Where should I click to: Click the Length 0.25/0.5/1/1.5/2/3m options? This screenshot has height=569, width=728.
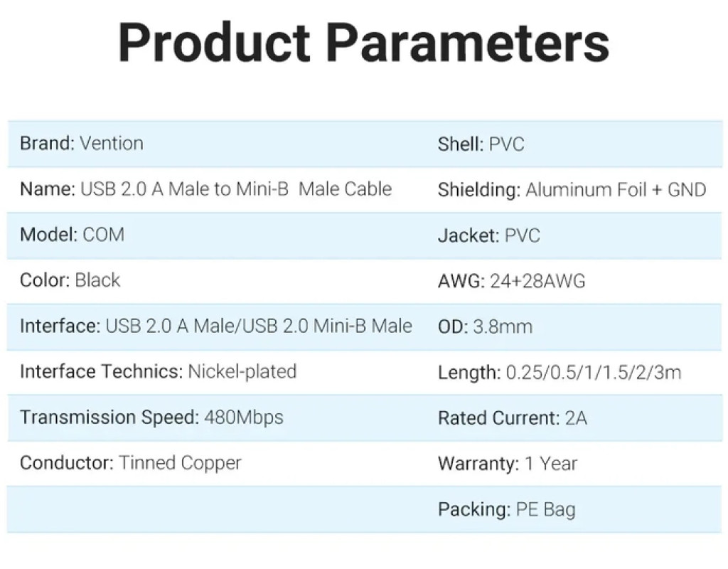click(593, 372)
